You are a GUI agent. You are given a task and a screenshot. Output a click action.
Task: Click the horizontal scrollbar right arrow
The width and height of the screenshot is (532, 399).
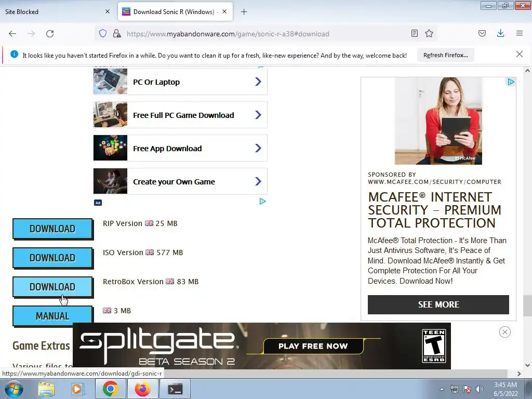tap(519, 374)
